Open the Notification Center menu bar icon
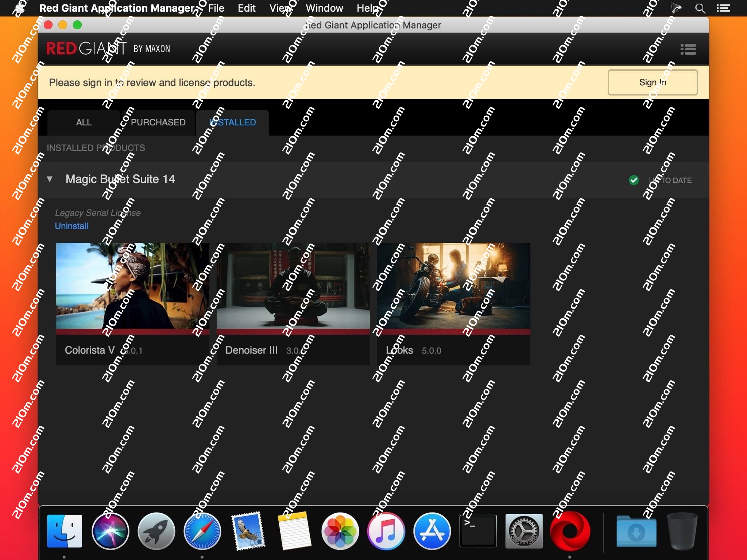Screen dimensions: 747x560 (x=723, y=8)
